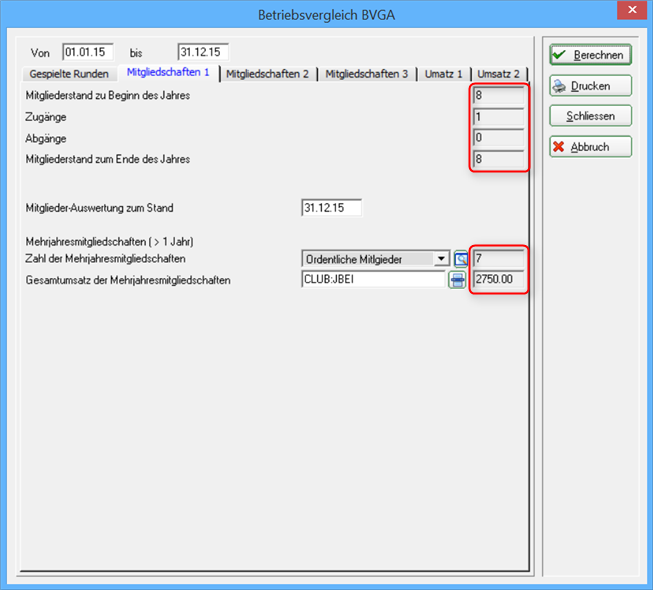Click the green checkmark Berechnen button

click(591, 55)
